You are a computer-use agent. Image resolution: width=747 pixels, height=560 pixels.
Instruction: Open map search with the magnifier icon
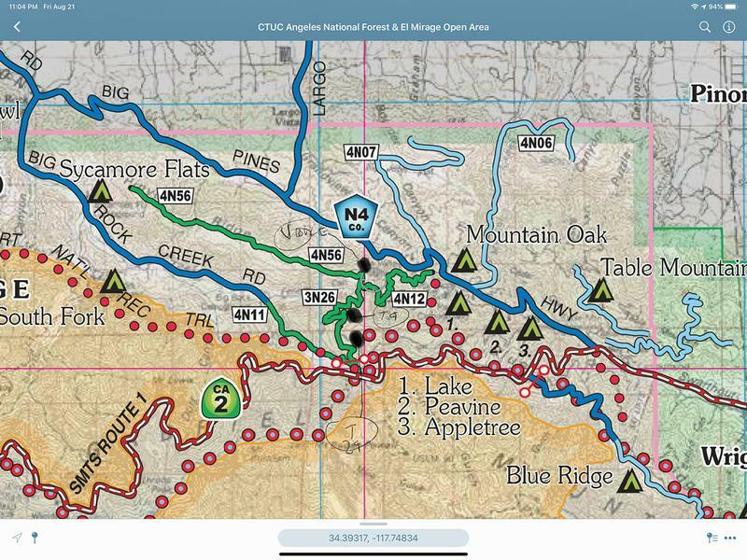(x=705, y=27)
